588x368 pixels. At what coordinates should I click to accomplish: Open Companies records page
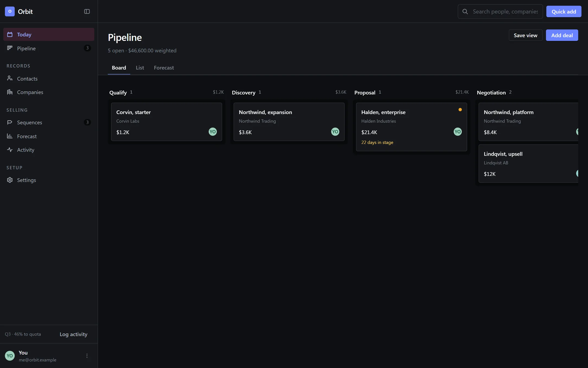point(49,92)
